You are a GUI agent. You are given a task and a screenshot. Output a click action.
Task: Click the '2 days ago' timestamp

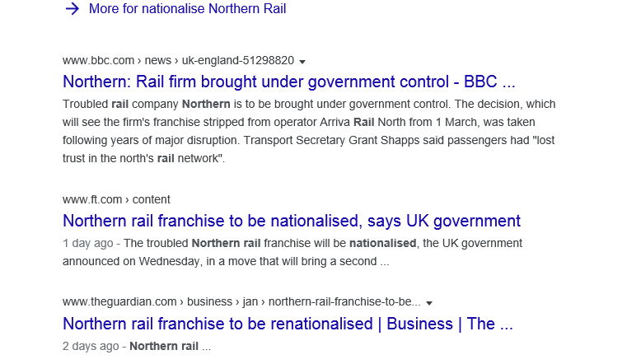tap(90, 346)
